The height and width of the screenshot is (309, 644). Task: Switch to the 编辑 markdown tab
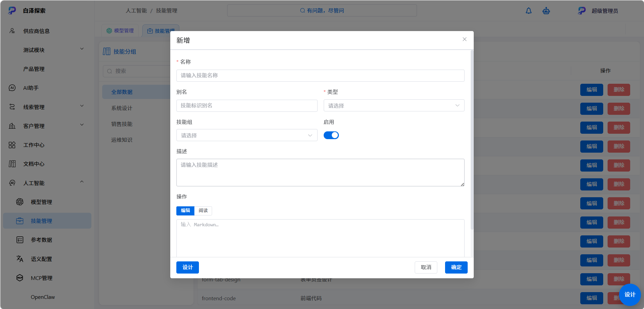coord(185,211)
